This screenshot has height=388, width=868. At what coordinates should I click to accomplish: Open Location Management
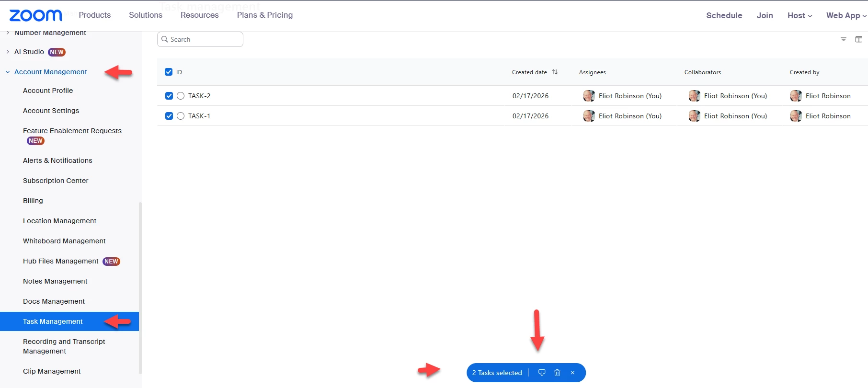click(59, 221)
